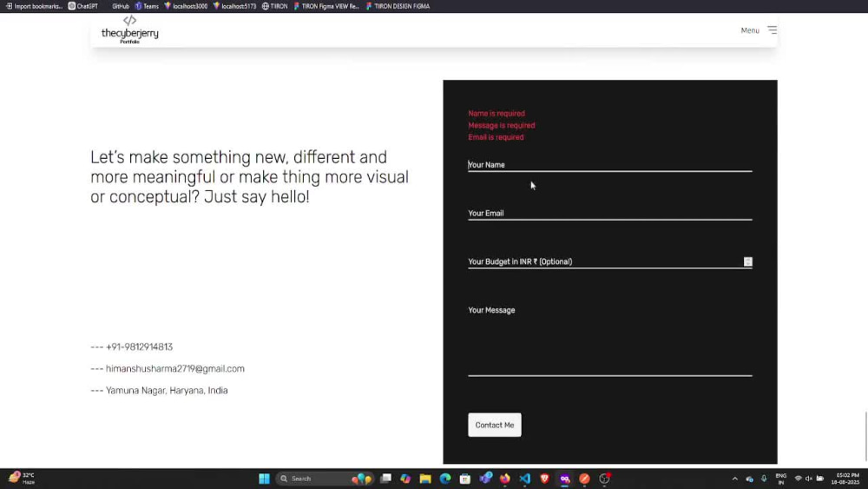
Task: Open the ChatGPT bookmark
Action: pyautogui.click(x=83, y=6)
